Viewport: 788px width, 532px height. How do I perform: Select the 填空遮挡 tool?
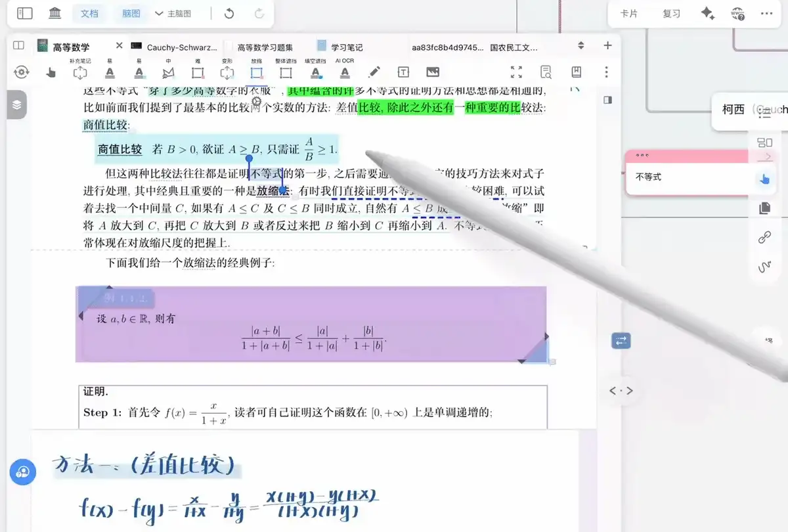316,70
